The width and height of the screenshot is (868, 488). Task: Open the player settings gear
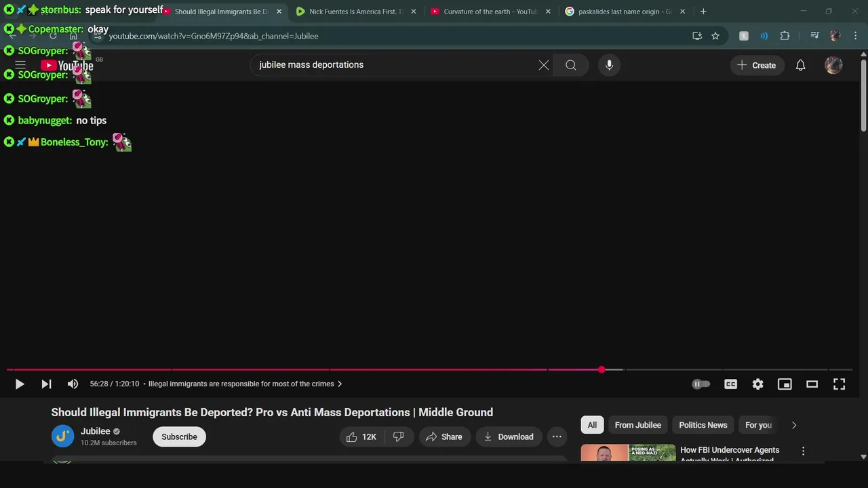(x=757, y=384)
